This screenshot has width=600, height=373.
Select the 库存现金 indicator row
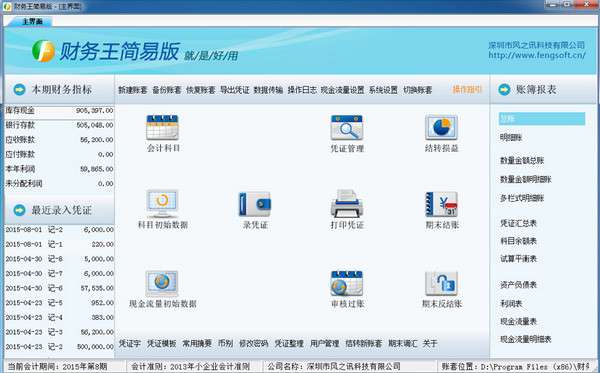point(59,111)
